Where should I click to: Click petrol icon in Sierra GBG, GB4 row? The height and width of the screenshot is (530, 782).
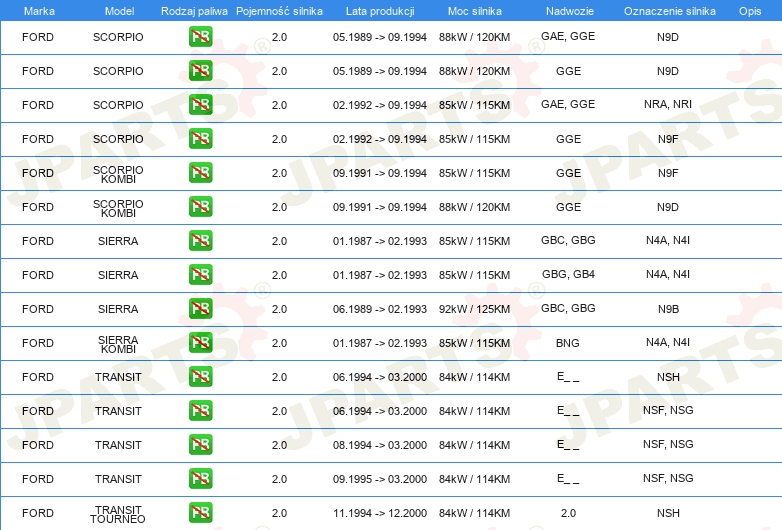click(200, 274)
